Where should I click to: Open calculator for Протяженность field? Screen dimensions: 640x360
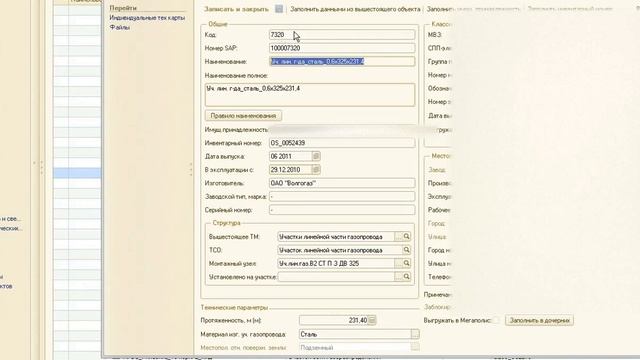click(x=372, y=320)
